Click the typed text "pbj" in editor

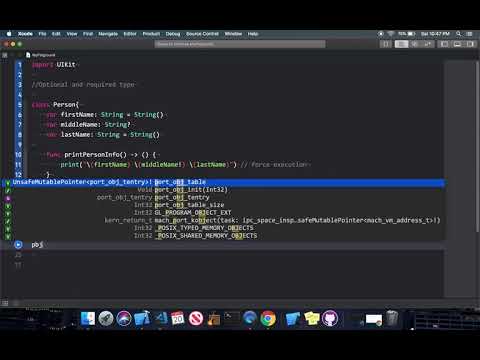click(x=37, y=245)
